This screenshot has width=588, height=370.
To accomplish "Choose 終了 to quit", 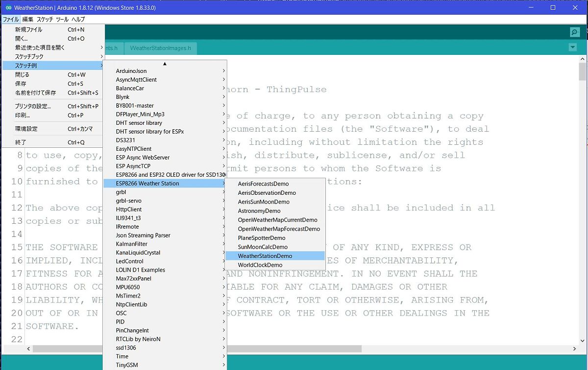I will (53, 142).
